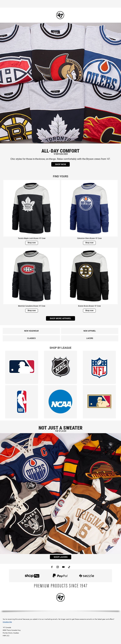Select the NBA league logo

click(x=22, y=402)
